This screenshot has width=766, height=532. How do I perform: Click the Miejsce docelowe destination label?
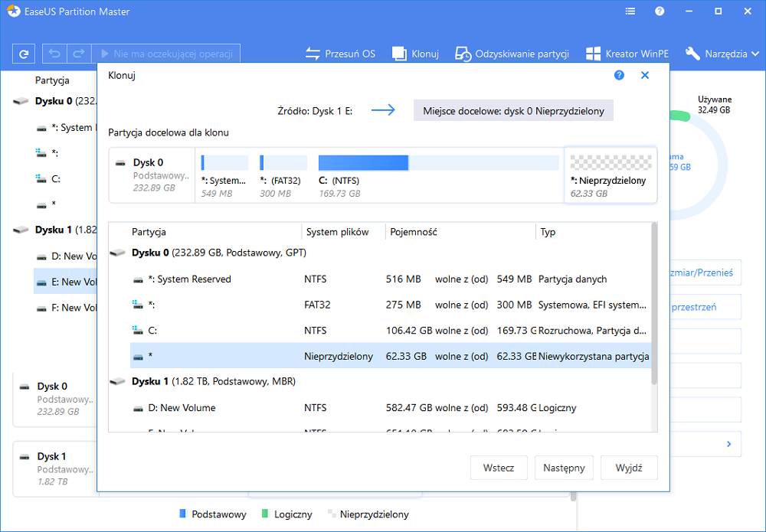pyautogui.click(x=513, y=111)
